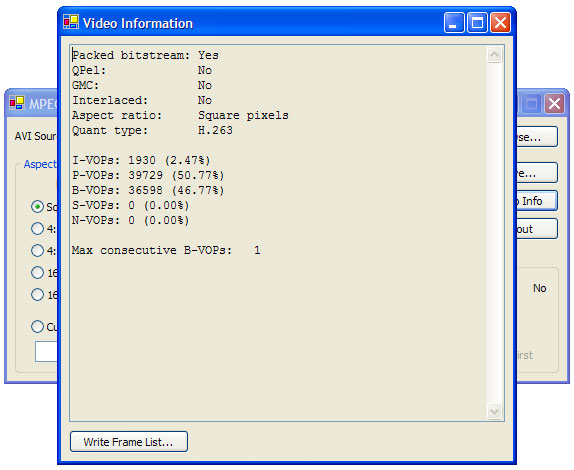The width and height of the screenshot is (574, 470).
Task: Close the background MPEG4 window
Action: coord(554,104)
